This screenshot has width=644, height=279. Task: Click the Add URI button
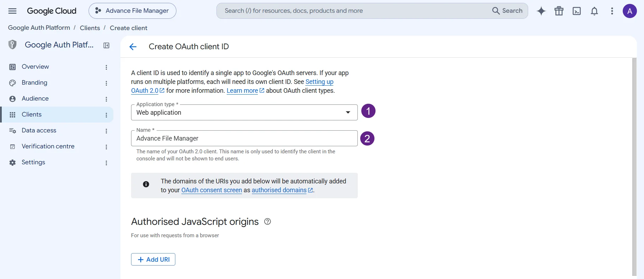tap(153, 260)
